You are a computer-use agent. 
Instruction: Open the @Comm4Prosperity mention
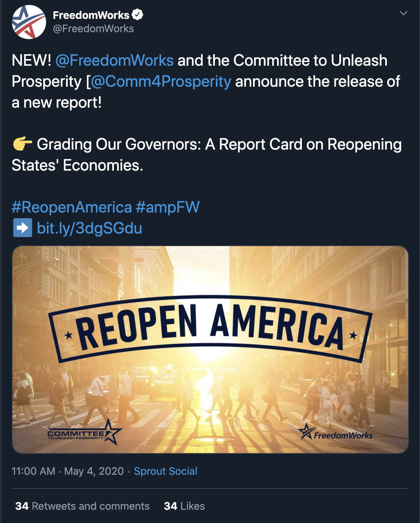[x=161, y=81]
